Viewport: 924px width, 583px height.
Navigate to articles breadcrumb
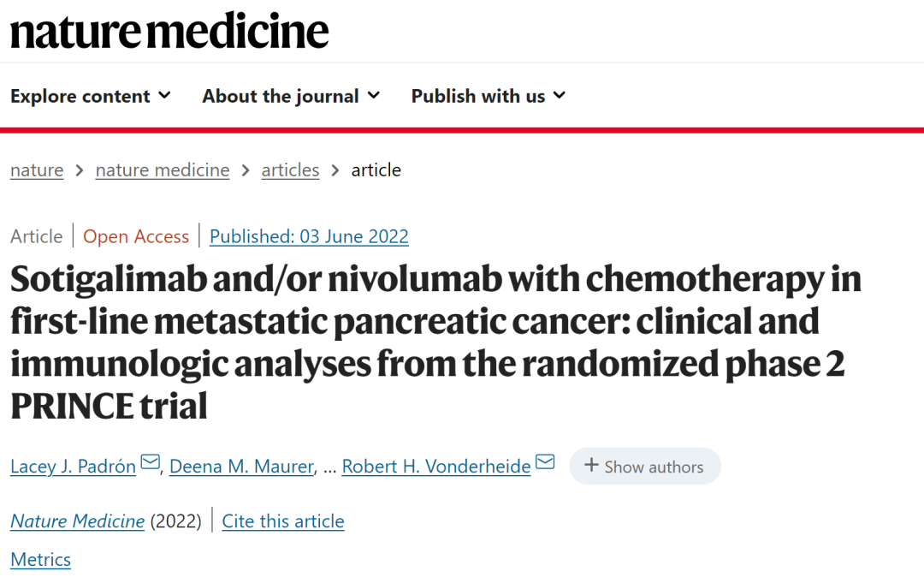pyautogui.click(x=290, y=170)
